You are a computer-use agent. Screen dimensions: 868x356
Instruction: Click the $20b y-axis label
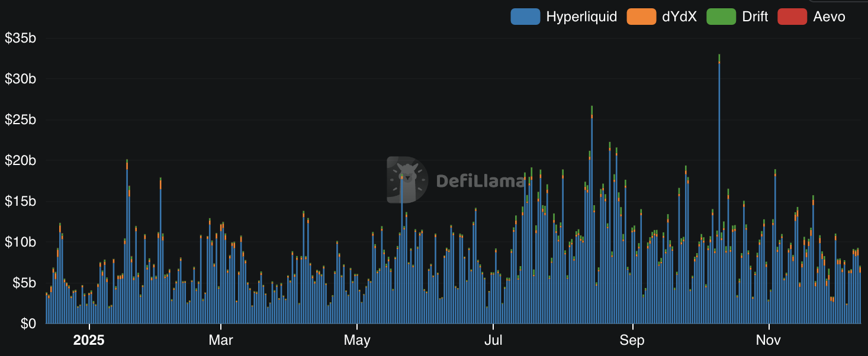pyautogui.click(x=21, y=161)
